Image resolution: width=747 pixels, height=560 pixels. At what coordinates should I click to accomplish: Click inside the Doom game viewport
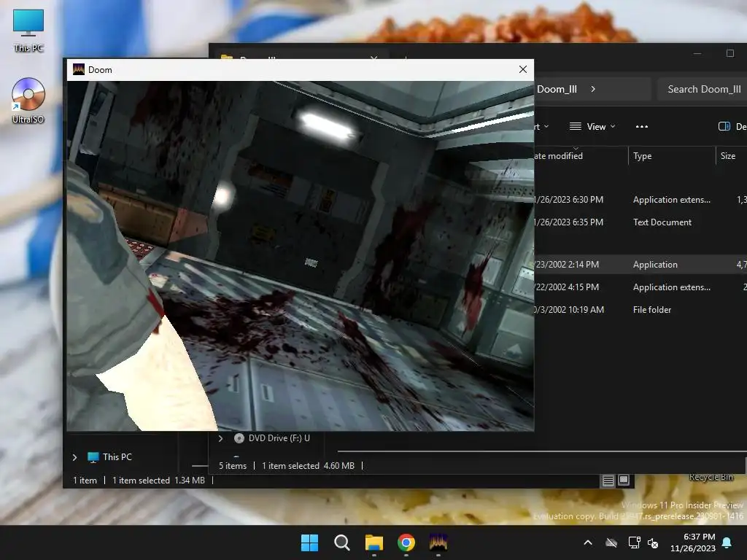coord(300,256)
